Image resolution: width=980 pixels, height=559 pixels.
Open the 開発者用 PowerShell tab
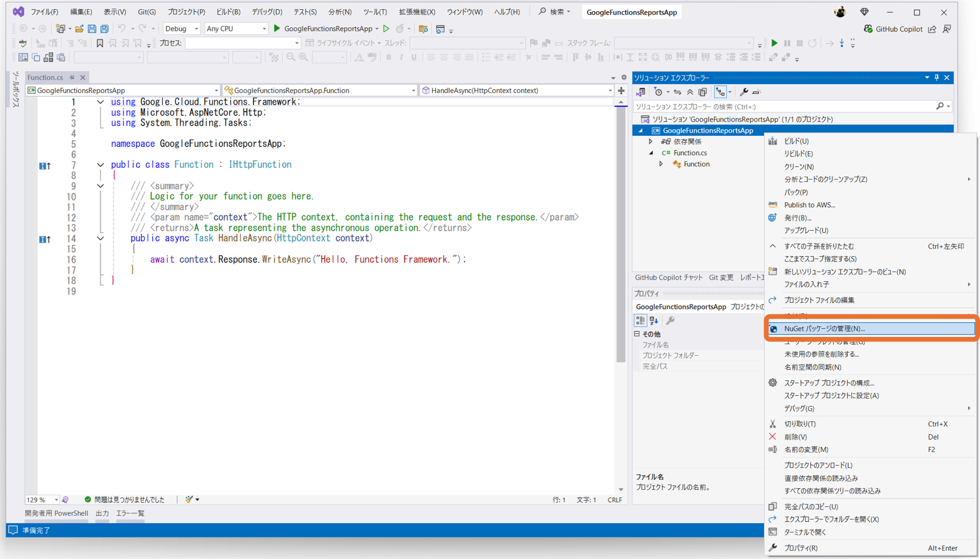[x=56, y=514]
